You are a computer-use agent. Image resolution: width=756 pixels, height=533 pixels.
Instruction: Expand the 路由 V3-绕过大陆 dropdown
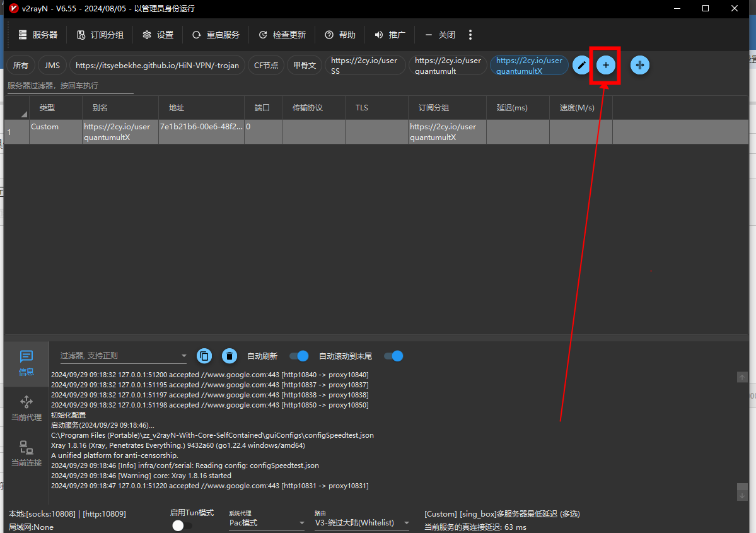[x=362, y=523]
